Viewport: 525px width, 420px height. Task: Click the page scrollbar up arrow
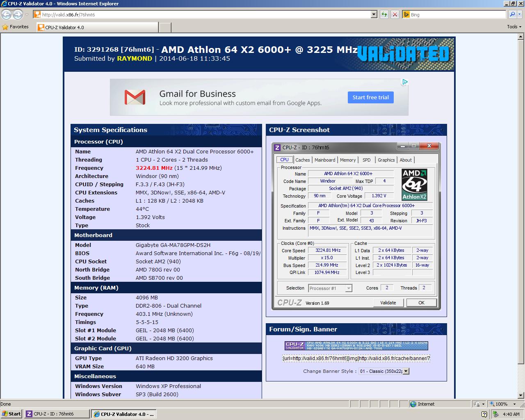521,37
